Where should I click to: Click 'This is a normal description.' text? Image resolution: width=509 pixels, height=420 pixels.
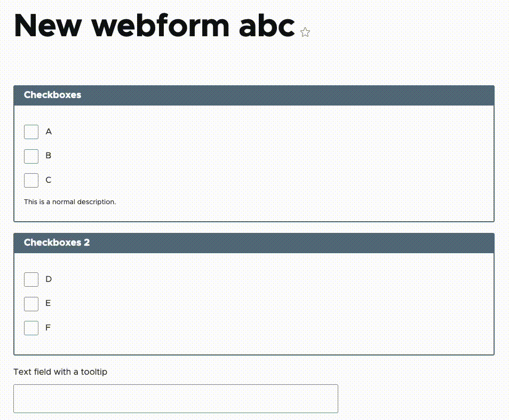(x=70, y=201)
